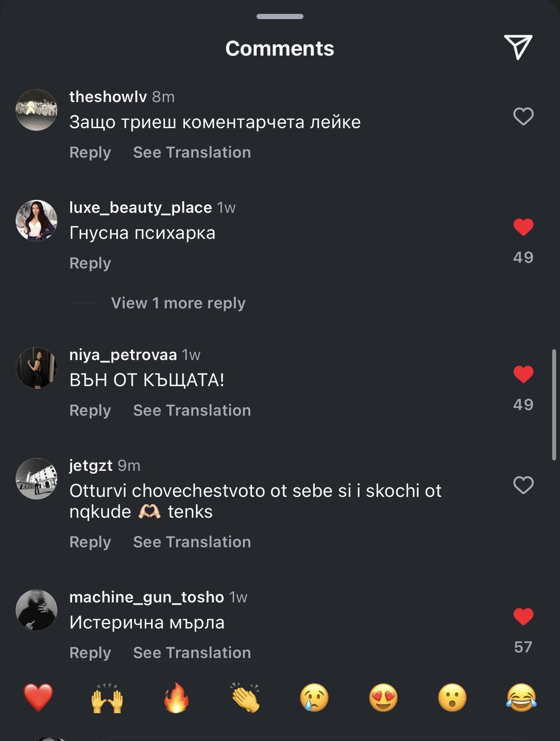Send the crying face emoji reaction

tap(314, 698)
